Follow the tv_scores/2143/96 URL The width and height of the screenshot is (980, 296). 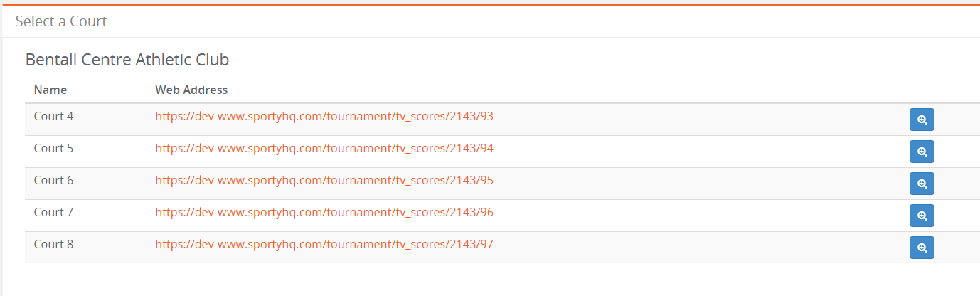click(x=324, y=212)
